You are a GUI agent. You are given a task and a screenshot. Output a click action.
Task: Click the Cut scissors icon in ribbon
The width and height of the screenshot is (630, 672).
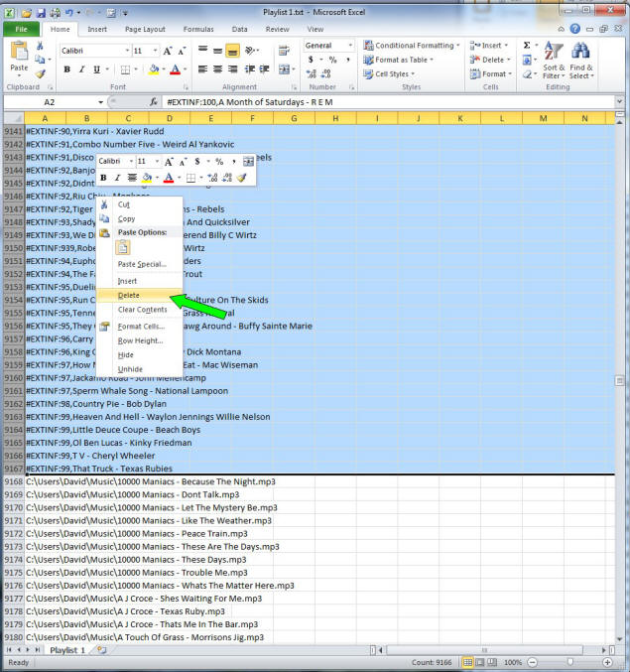40,46
